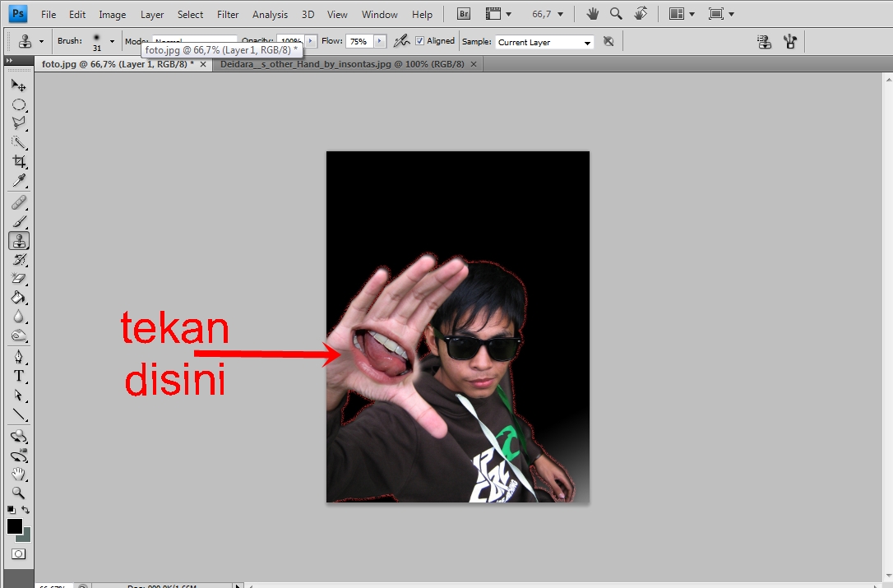Select the Elliptical Marquee tool

19,104
